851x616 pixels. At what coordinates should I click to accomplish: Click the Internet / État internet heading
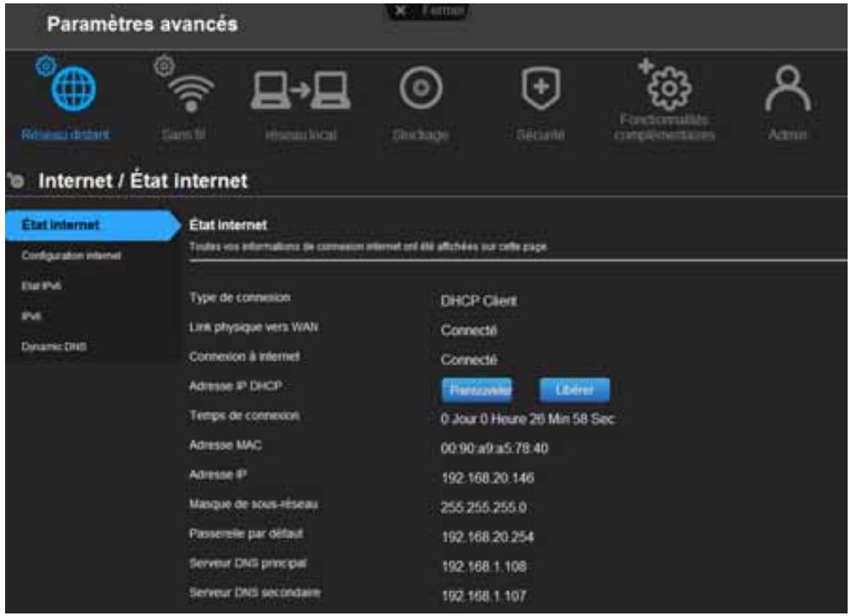pyautogui.click(x=143, y=181)
